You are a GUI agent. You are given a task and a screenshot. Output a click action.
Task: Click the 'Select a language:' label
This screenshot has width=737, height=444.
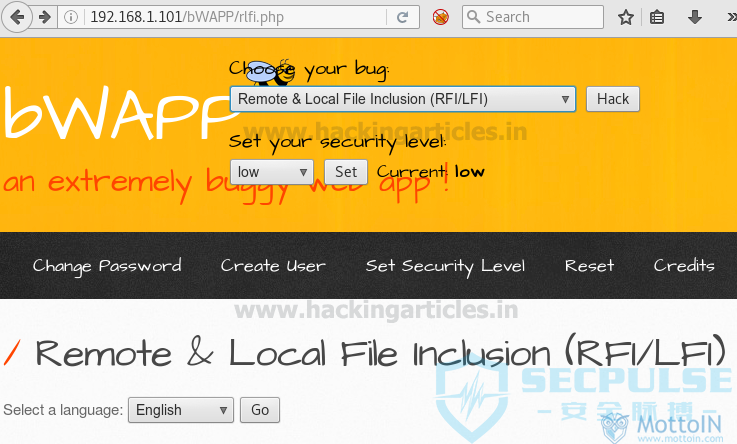[63, 410]
